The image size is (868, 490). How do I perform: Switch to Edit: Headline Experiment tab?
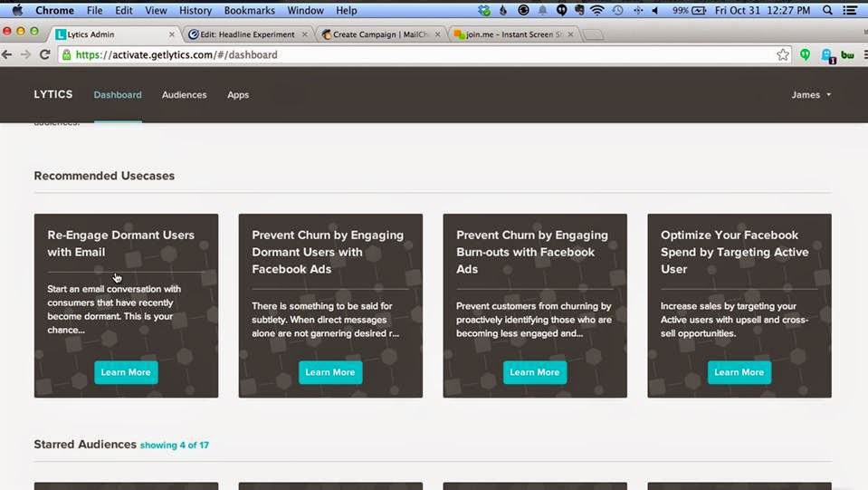pos(247,34)
